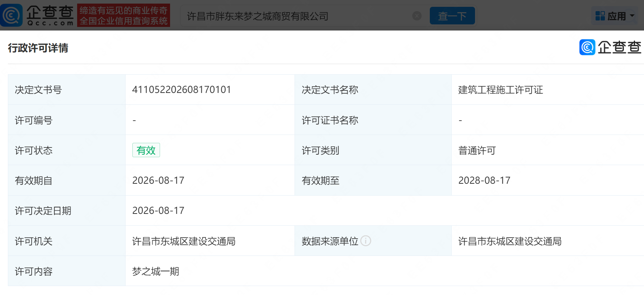Click the info icon next to 数据来源单位
This screenshot has height=295, width=644.
click(366, 241)
